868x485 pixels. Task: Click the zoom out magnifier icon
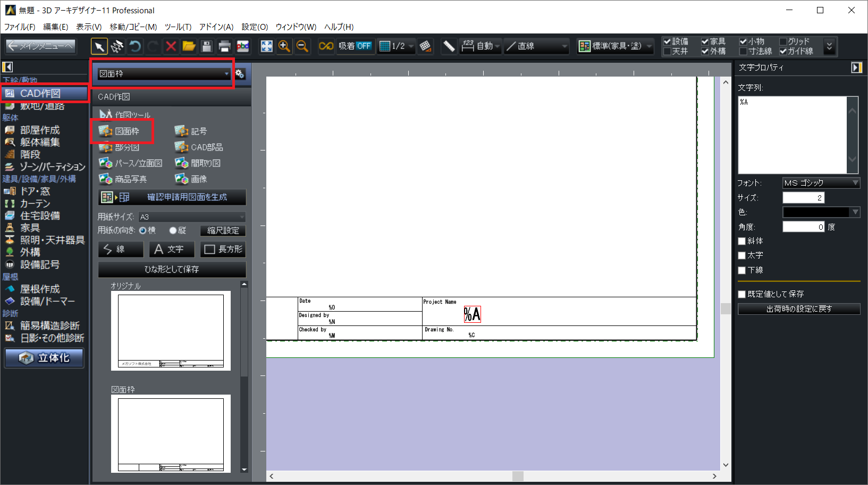pyautogui.click(x=302, y=46)
